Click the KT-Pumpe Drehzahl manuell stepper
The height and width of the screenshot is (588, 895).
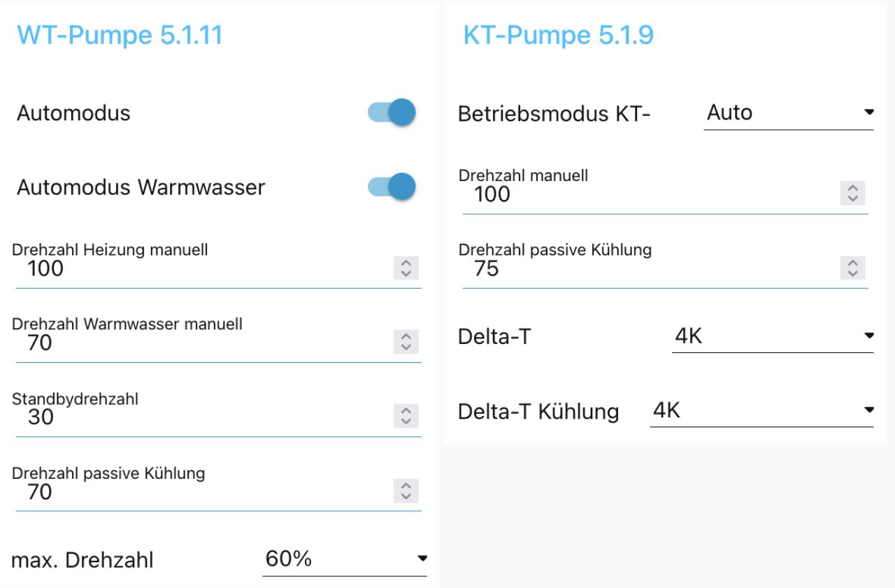click(x=852, y=194)
